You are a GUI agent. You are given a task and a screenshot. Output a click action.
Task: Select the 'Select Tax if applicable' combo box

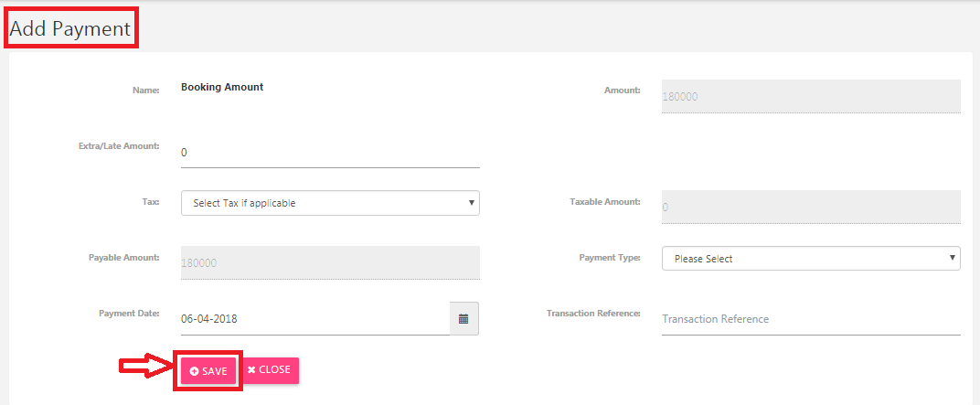pyautogui.click(x=330, y=203)
